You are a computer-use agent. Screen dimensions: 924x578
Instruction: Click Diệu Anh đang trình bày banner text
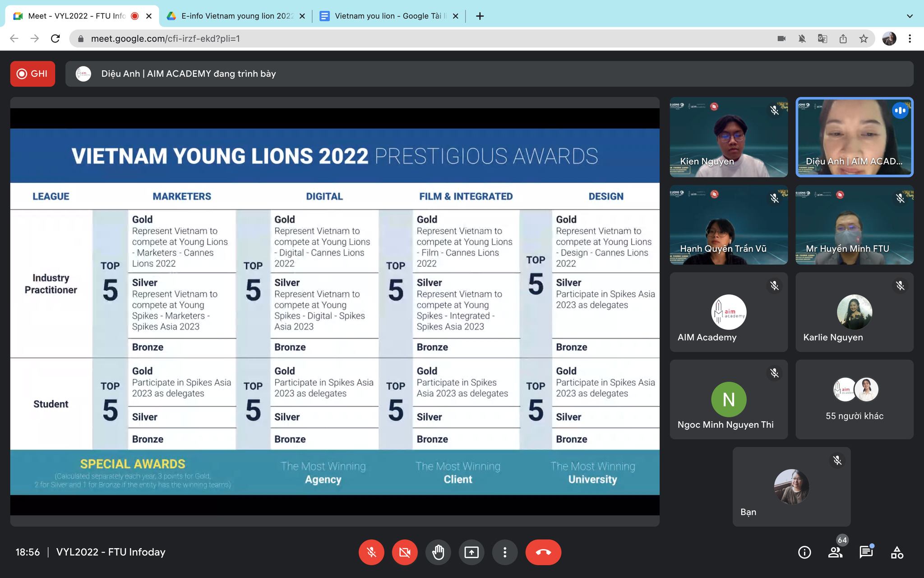[189, 74]
